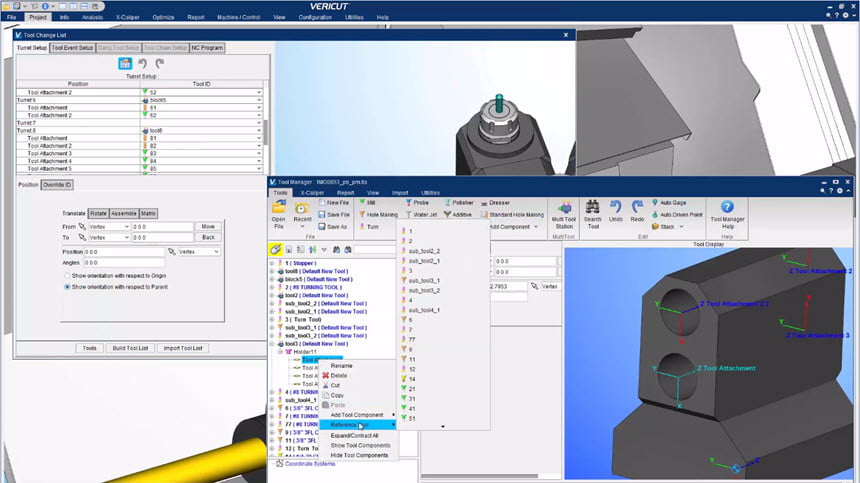Choose Hide Tool Components in context menu

coord(359,456)
